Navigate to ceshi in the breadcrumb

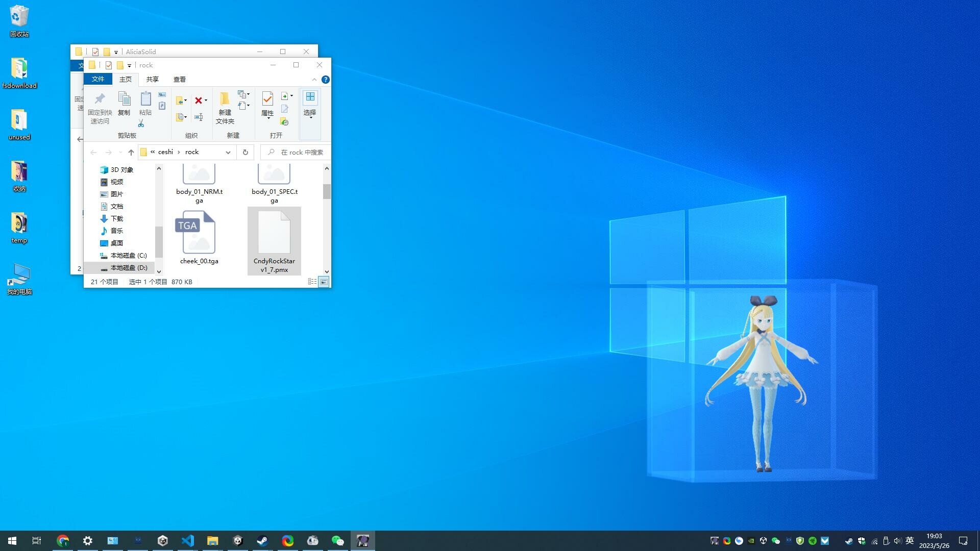[x=165, y=152]
